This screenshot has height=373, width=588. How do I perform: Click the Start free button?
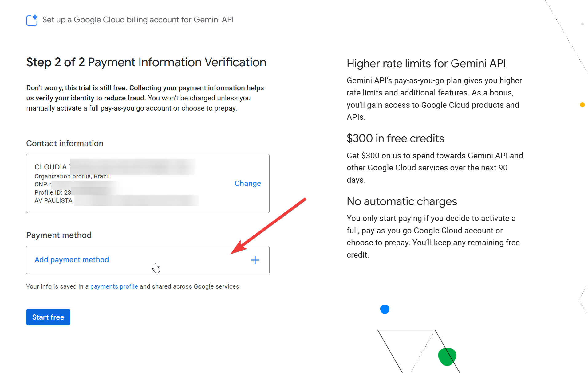click(x=48, y=317)
